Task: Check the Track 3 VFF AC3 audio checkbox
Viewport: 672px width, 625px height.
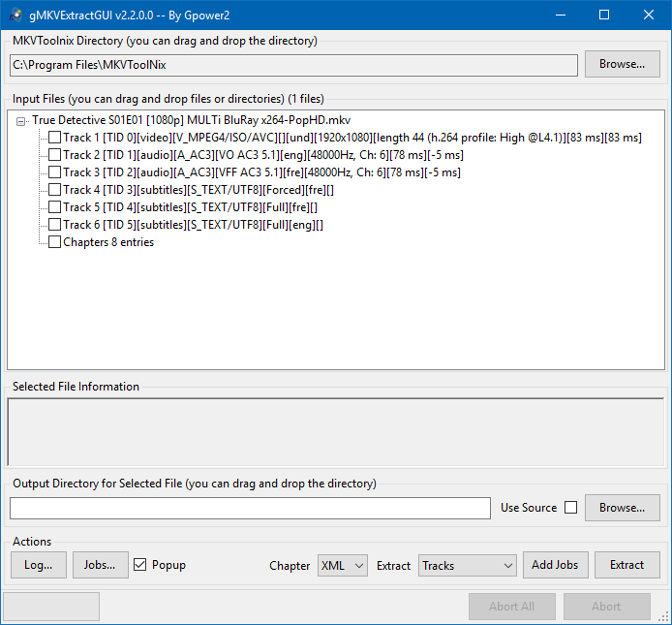Action: (x=54, y=172)
